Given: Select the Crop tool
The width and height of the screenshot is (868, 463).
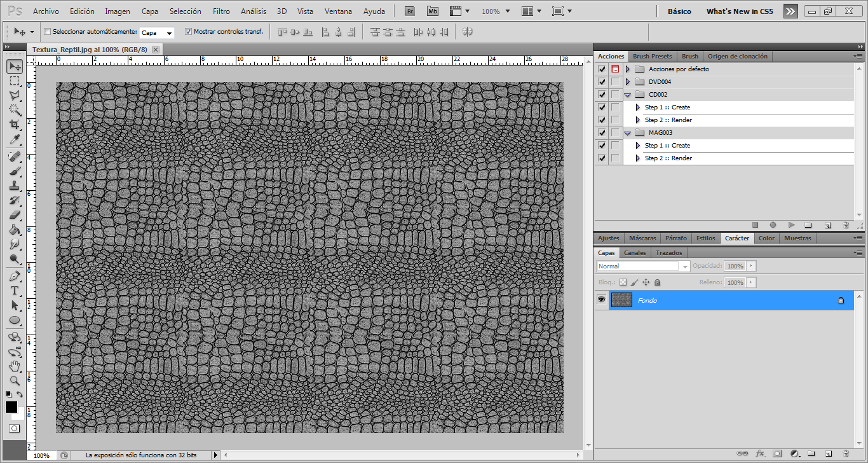Looking at the screenshot, I should (15, 125).
